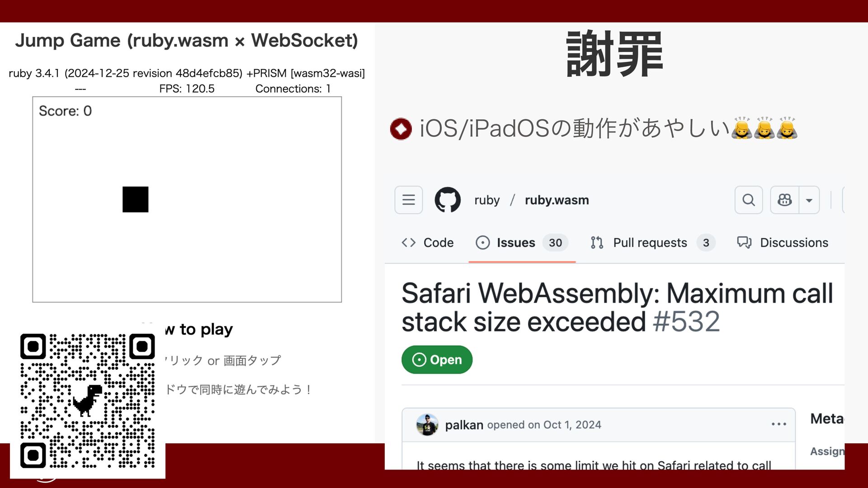Open the GitHub hamburger navigation menu
This screenshot has width=868, height=488.
pos(408,200)
